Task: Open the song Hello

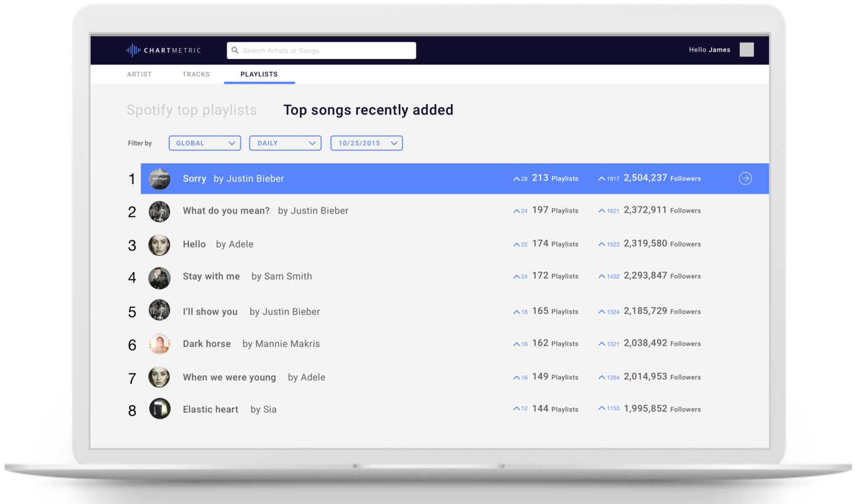Action: pos(194,244)
